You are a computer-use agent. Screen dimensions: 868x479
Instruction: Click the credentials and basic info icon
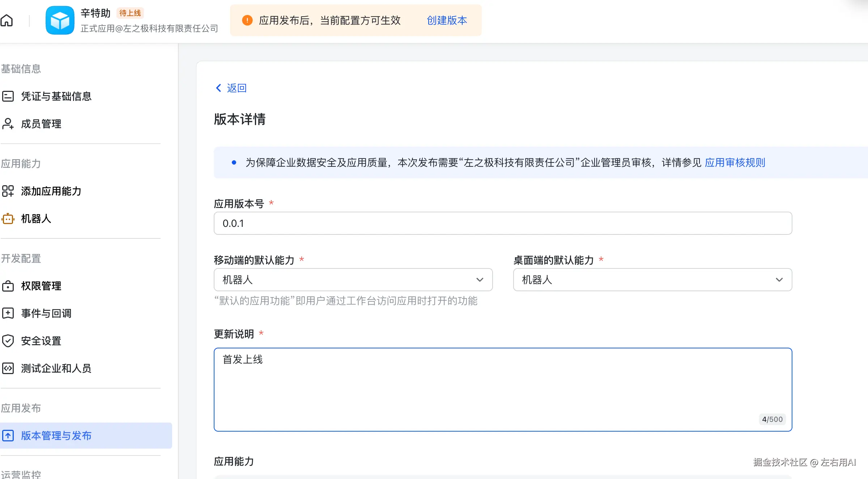(x=8, y=96)
